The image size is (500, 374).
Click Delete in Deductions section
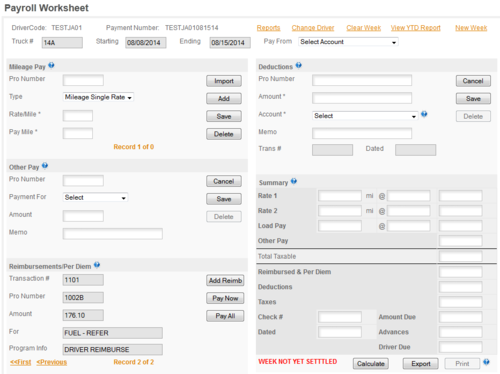point(473,116)
